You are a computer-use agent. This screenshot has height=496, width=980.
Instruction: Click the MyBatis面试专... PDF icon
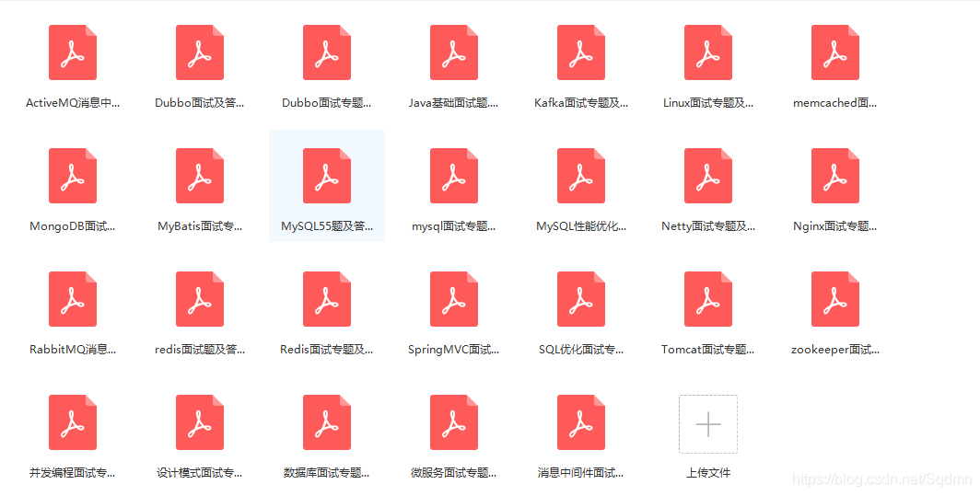click(199, 176)
